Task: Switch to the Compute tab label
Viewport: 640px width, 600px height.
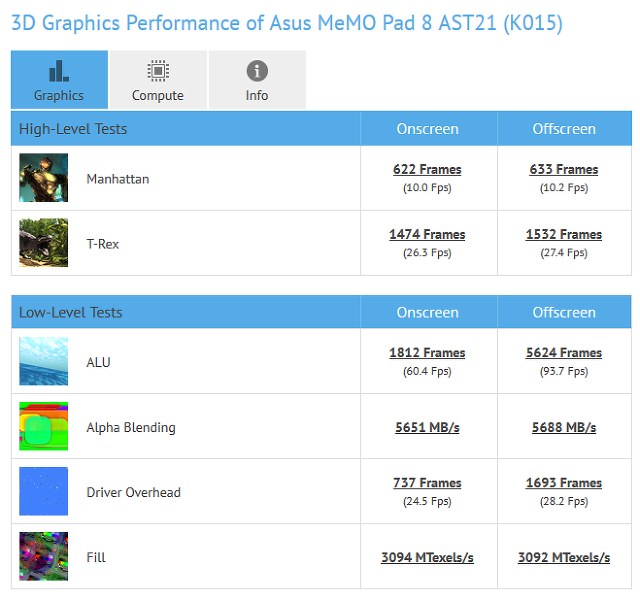Action: [158, 96]
